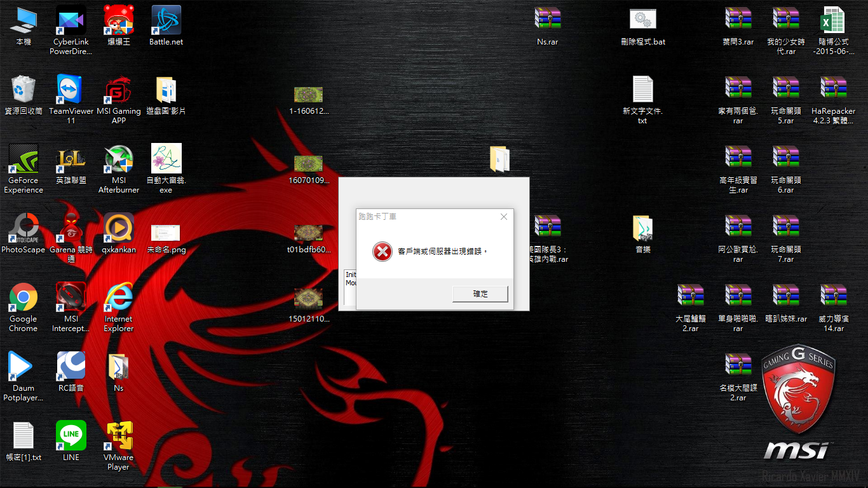
Task: Close the 跑跑卡丁車 error dialog
Action: point(504,217)
